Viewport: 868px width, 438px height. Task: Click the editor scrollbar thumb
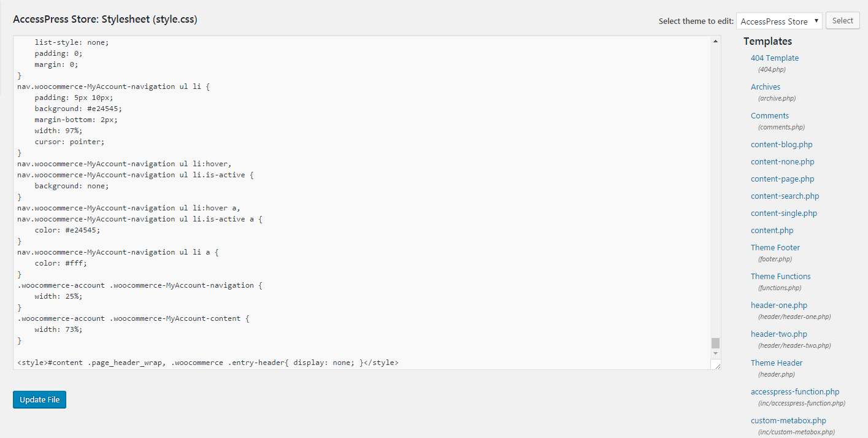click(x=716, y=343)
